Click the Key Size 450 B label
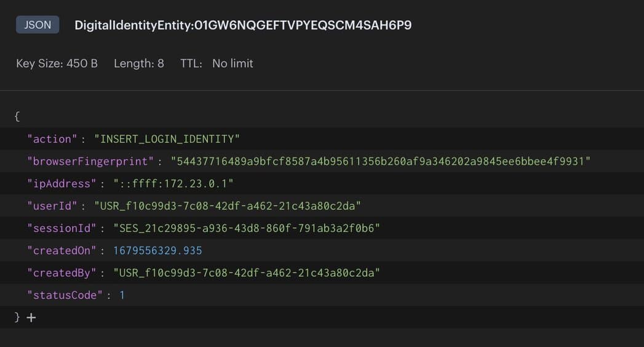Image resolution: width=644 pixels, height=347 pixels. pos(57,63)
